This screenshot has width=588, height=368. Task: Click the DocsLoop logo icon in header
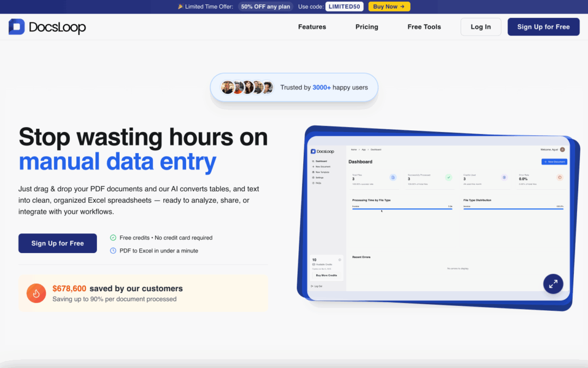16,27
